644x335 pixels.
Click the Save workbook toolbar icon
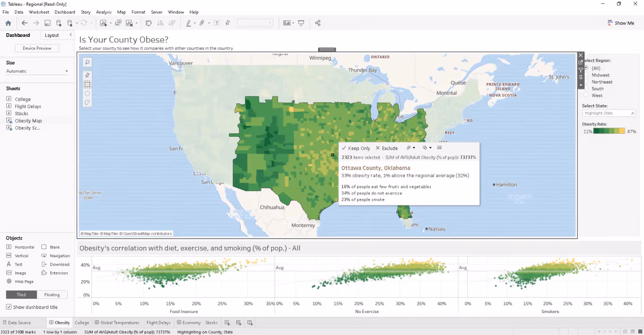47,23
